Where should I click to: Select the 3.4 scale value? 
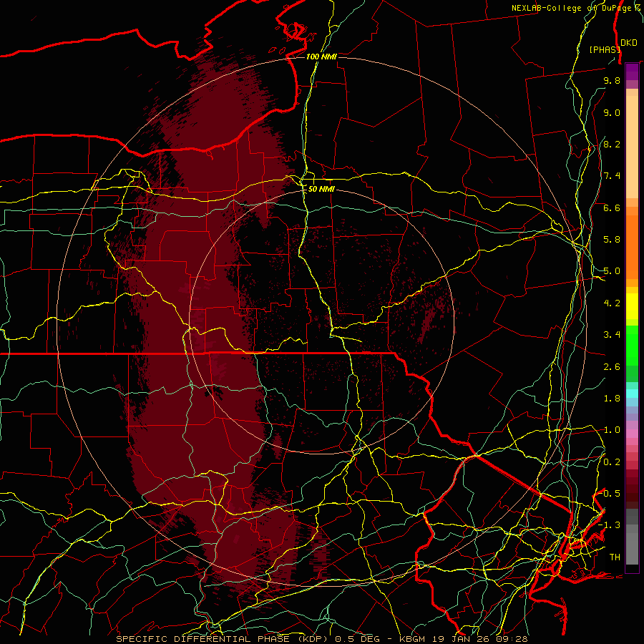tap(612, 335)
